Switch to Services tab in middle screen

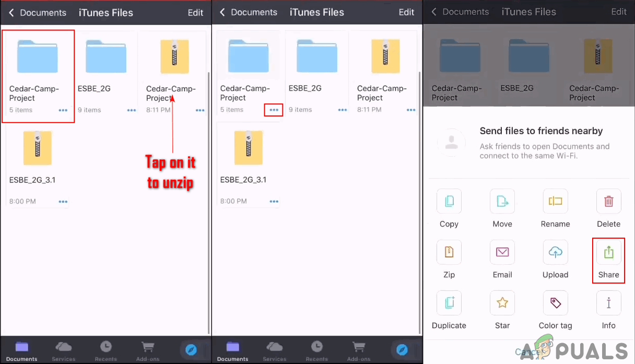pyautogui.click(x=274, y=350)
